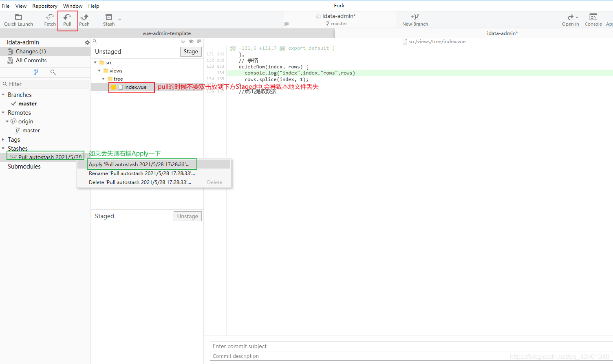Open the Quick Launch toolbar button
Viewport: 613px width, 364px height.
(18, 20)
